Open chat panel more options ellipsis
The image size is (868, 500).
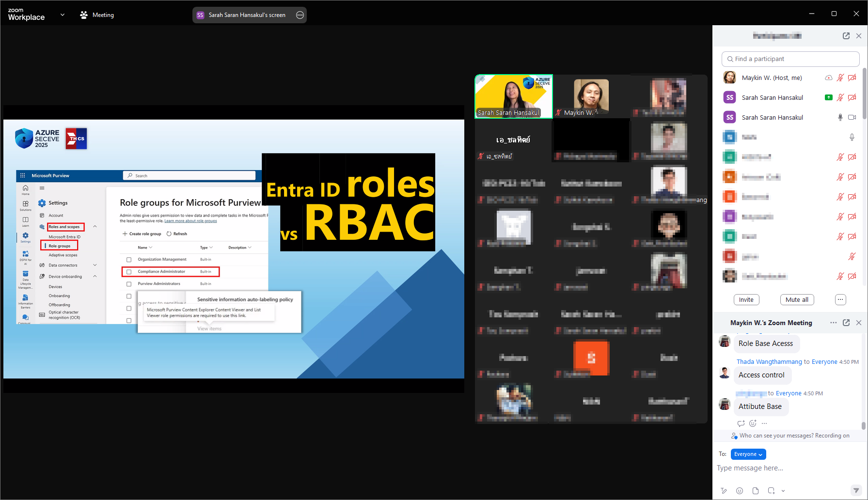pos(834,323)
